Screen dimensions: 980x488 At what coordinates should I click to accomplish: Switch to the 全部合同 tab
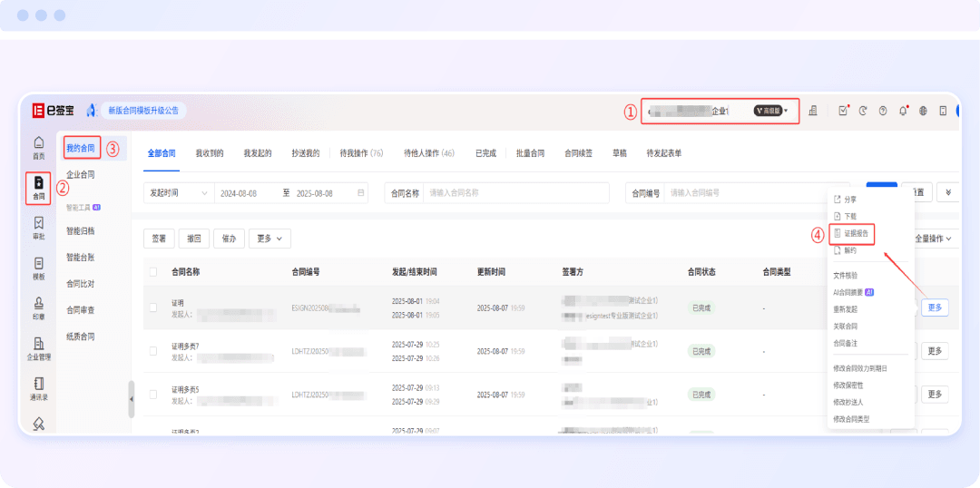point(162,153)
